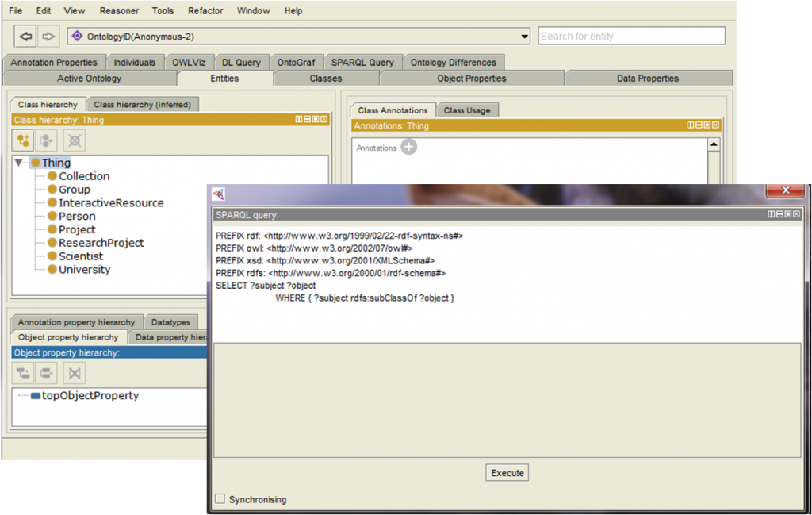Screen dimensions: 812x515
Task: Click the Add subclass icon in Class hierarchy
Action: [24, 140]
